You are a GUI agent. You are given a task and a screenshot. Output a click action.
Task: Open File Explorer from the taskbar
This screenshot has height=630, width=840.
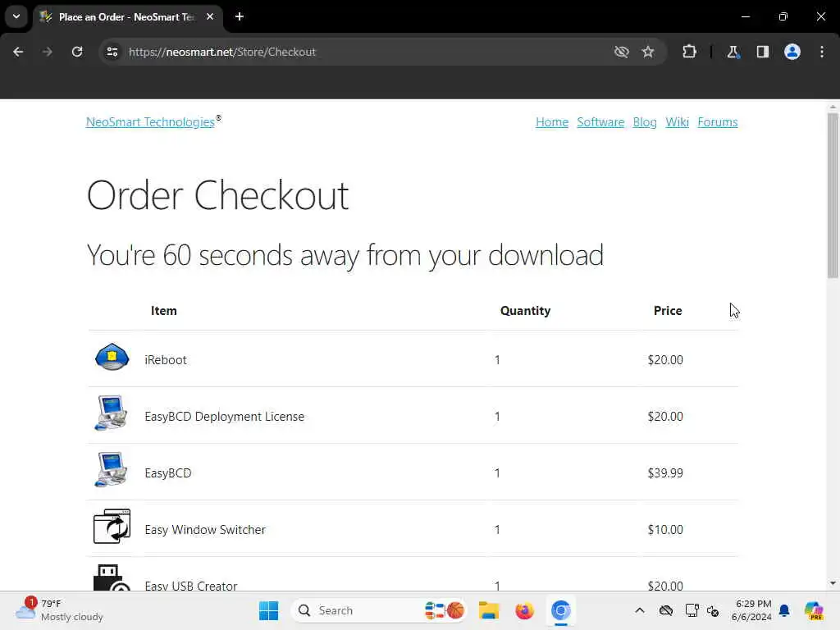pos(489,610)
